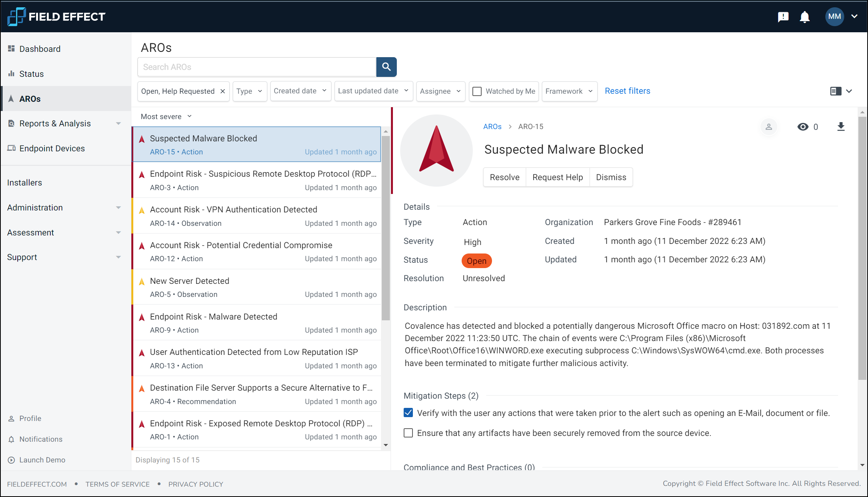This screenshot has height=497, width=868.
Task: Select the Status sidebar icon
Action: pos(12,74)
